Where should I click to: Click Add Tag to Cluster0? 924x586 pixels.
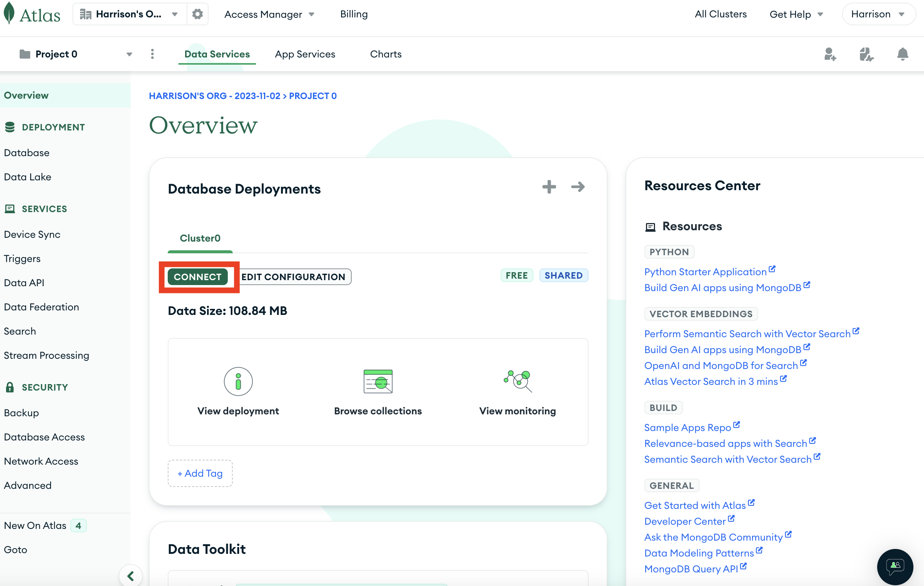(200, 472)
